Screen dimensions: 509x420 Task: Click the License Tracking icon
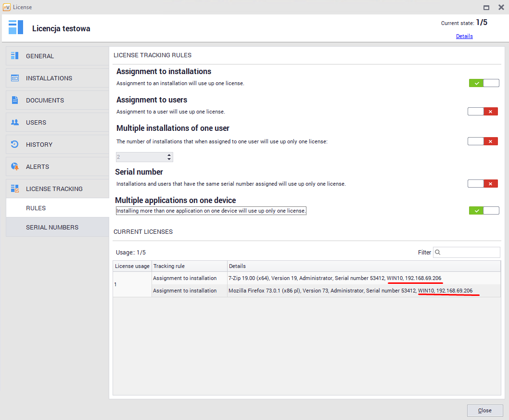tap(15, 189)
